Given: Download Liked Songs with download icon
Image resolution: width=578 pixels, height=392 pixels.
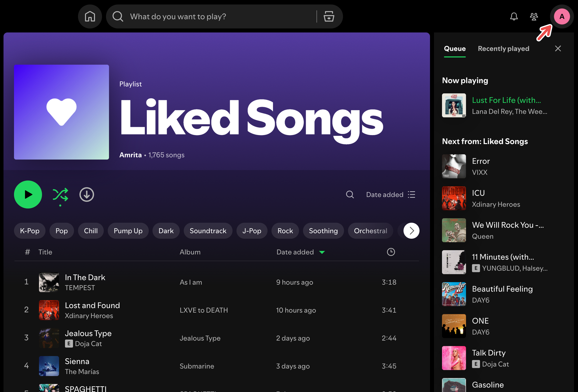Looking at the screenshot, I should 87,195.
